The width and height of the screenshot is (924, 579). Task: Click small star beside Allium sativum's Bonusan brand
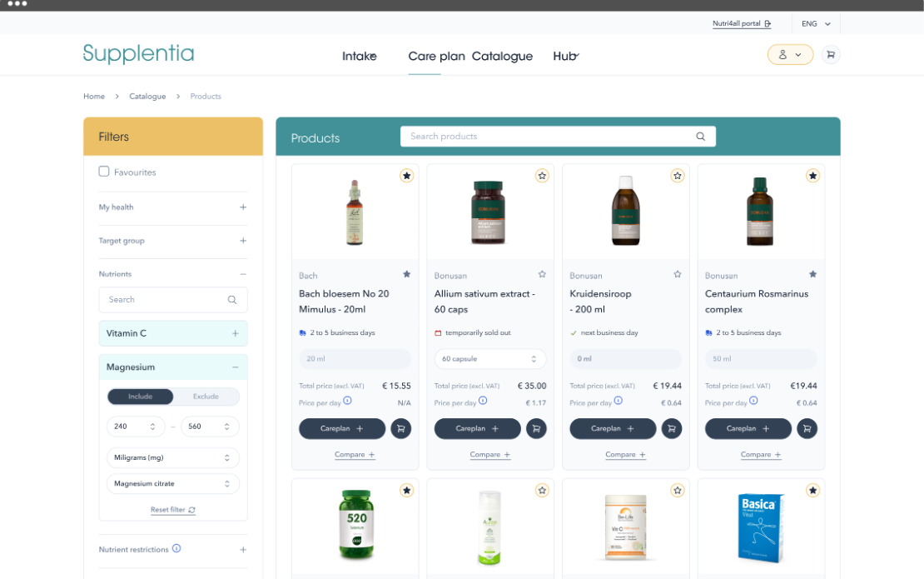tap(542, 274)
